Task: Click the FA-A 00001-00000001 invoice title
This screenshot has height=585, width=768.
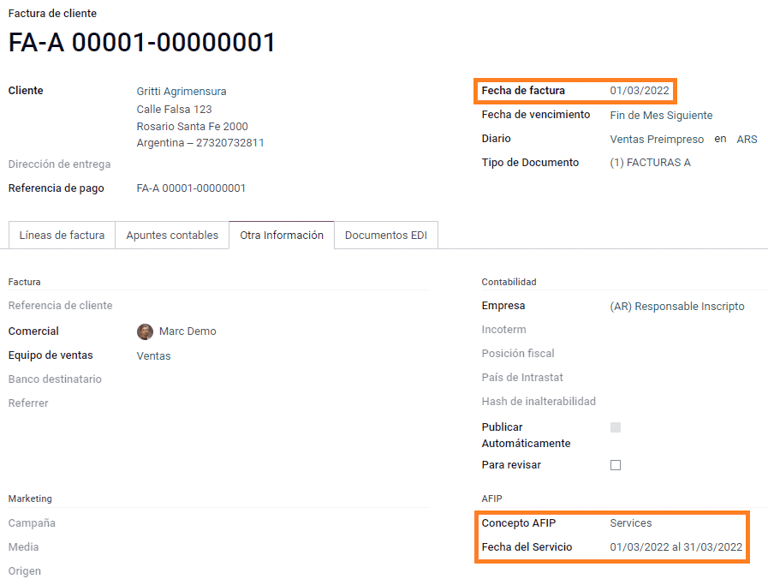Action: (x=142, y=43)
